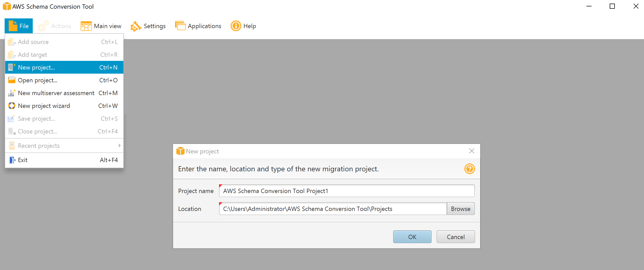Click the help question mark in New project dialog
The width and height of the screenshot is (644, 270).
coord(469,169)
